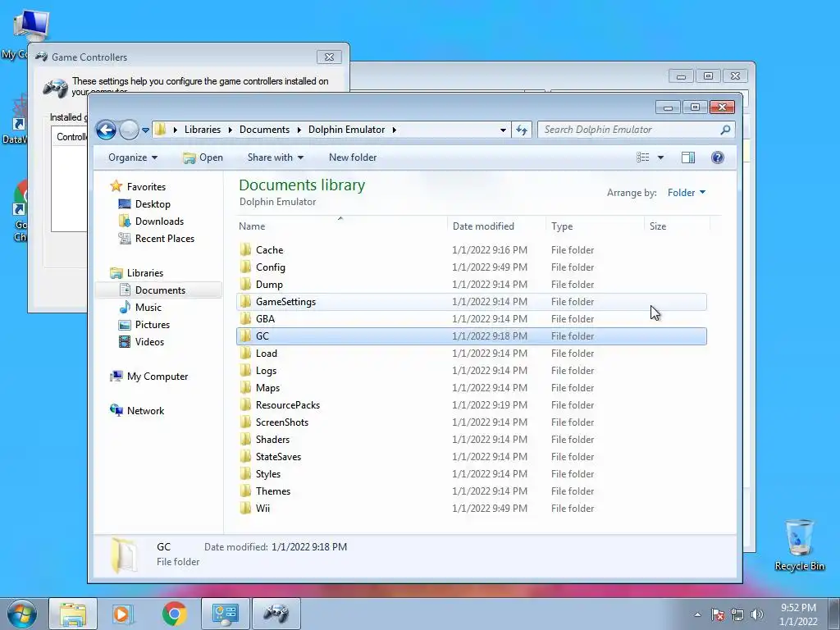Open the recent pages dropdown arrow
The image size is (840, 630).
[145, 130]
